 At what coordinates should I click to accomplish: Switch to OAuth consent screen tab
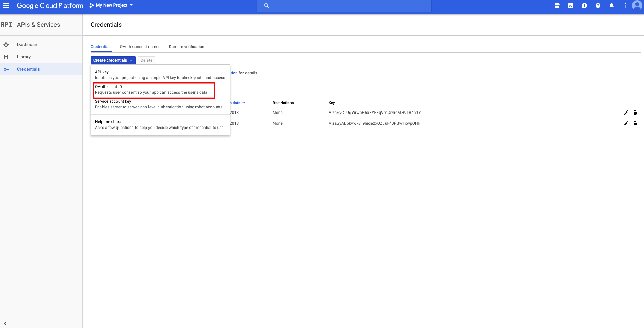[140, 47]
